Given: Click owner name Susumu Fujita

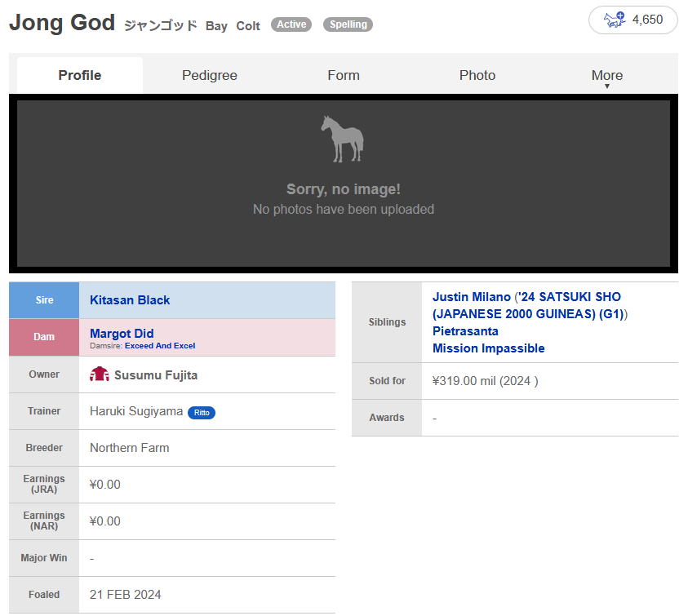Looking at the screenshot, I should [156, 375].
